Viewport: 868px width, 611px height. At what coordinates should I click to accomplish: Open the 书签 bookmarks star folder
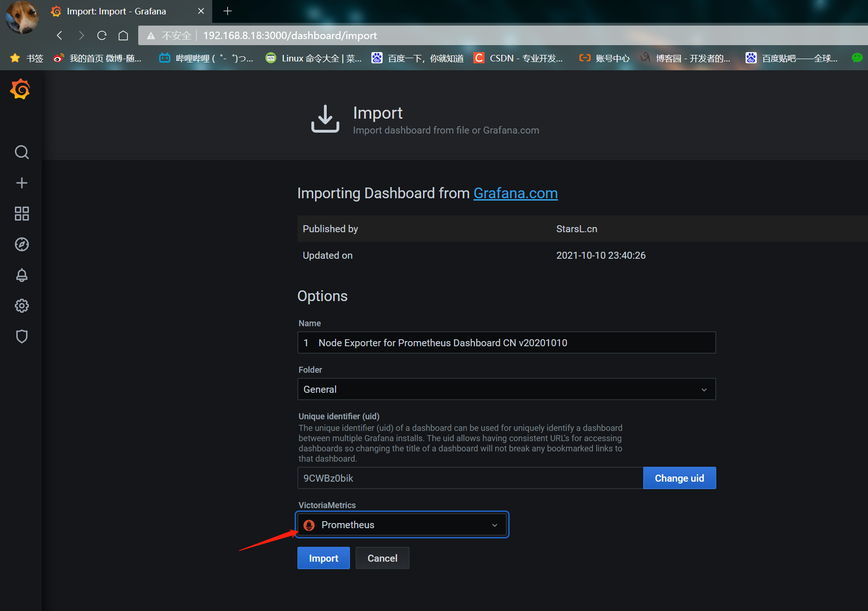coord(27,58)
